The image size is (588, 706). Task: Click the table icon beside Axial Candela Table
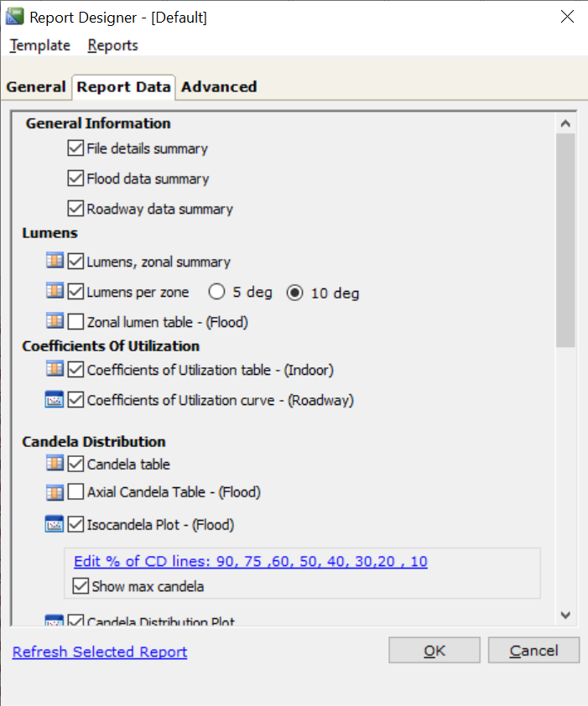(55, 492)
